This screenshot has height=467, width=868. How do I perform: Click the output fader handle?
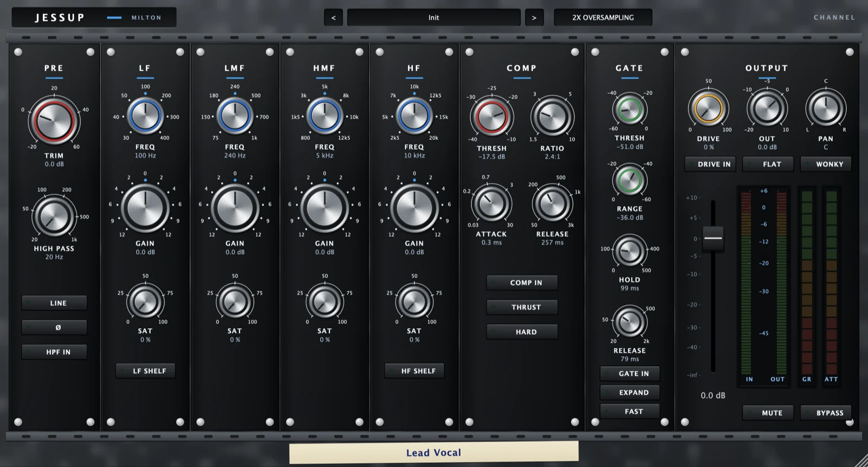click(x=713, y=238)
